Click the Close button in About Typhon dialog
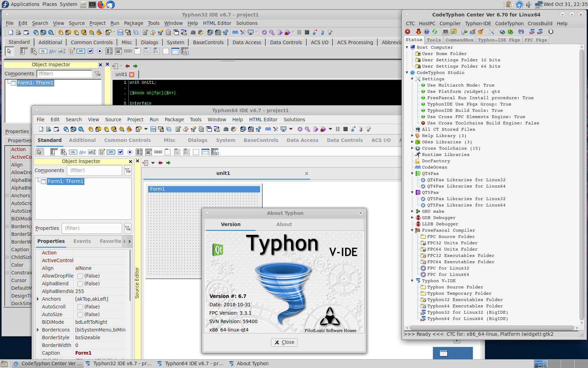Image resolution: width=588 pixels, height=368 pixels. (284, 342)
